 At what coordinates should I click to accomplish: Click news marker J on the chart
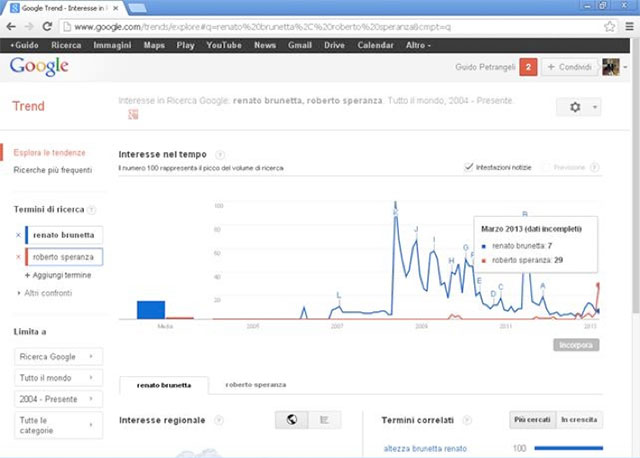(416, 229)
